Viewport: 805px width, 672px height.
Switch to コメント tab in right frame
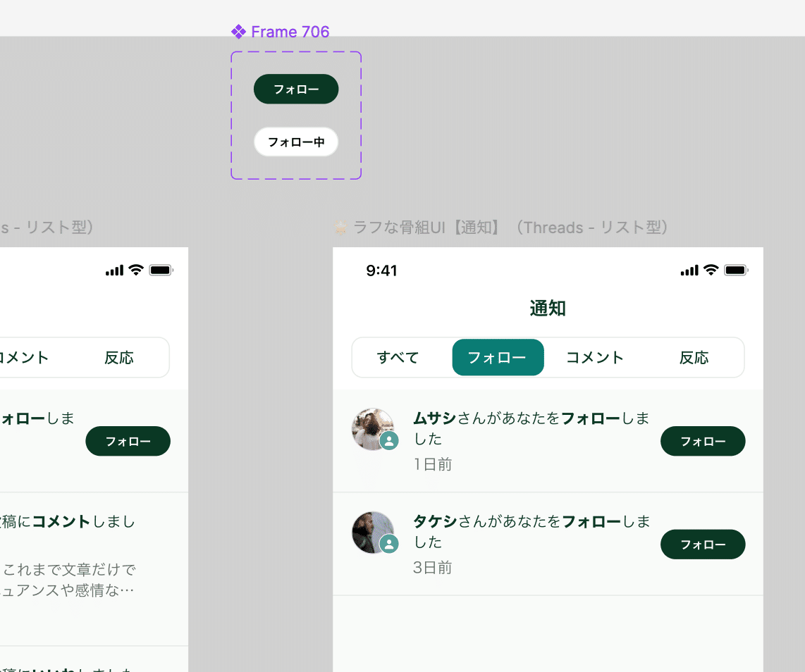594,358
